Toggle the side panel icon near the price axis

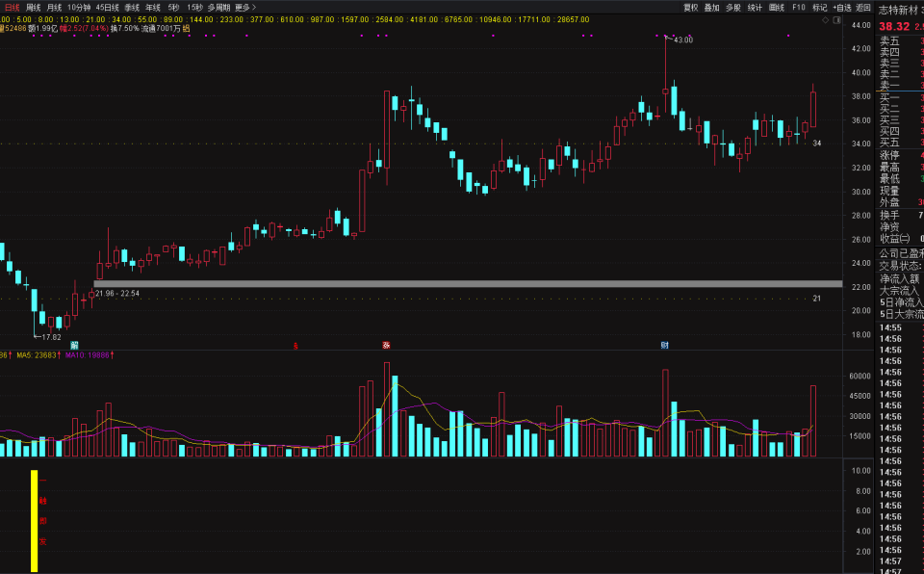point(836,20)
